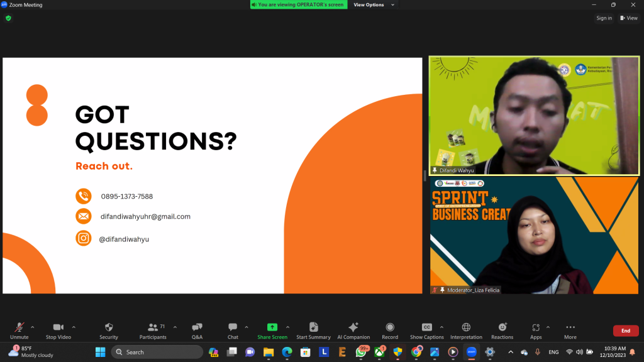The width and height of the screenshot is (644, 362).
Task: Open the Interpretation globe icon
Action: 466,331
